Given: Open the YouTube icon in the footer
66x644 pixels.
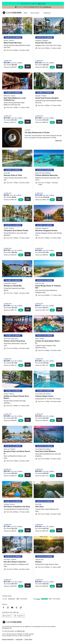Looking at the screenshot, I should (12, 607).
